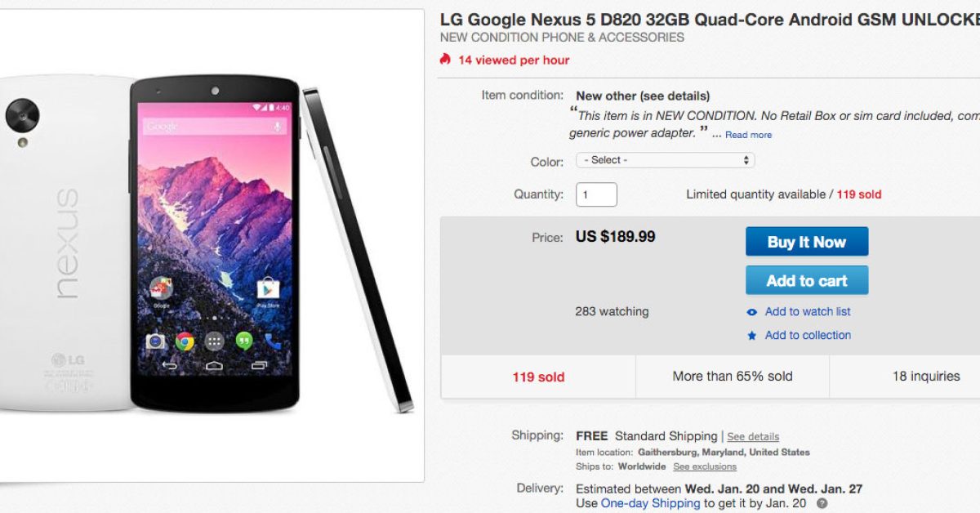
Task: Open the See exclusions link
Action: point(704,466)
